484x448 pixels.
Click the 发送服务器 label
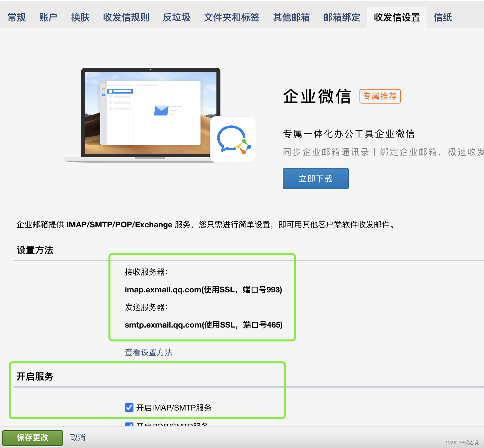[146, 307]
